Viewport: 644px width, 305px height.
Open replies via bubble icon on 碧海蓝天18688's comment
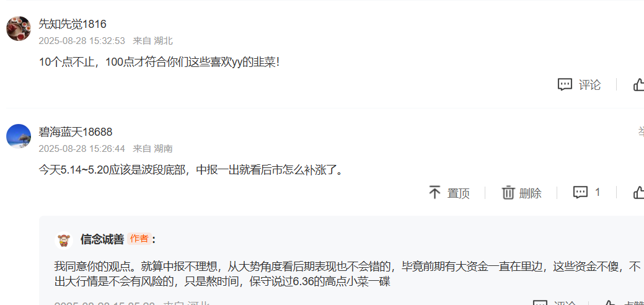[x=580, y=192]
